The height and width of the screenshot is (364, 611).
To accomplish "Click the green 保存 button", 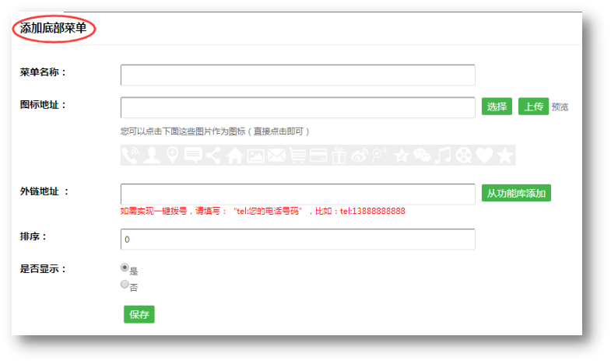I will coord(139,314).
